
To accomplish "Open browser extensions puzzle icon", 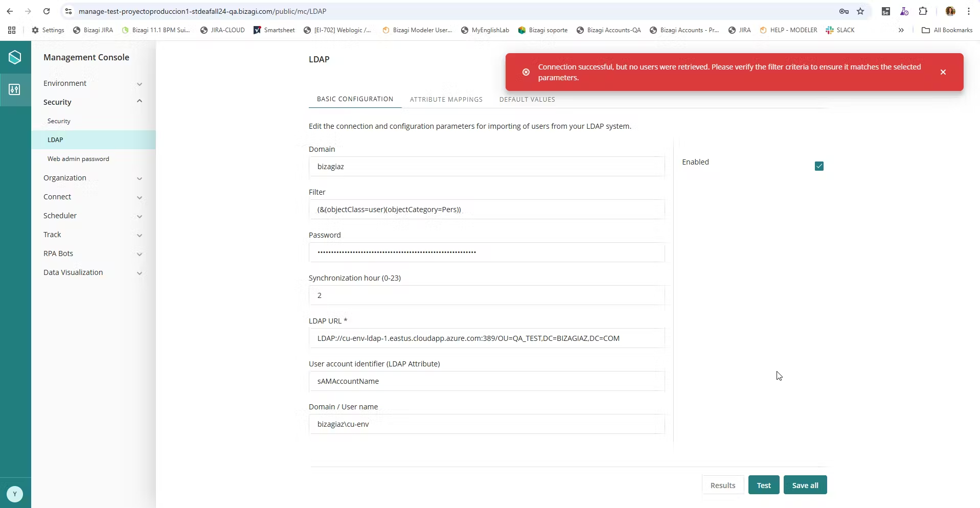I will [923, 11].
